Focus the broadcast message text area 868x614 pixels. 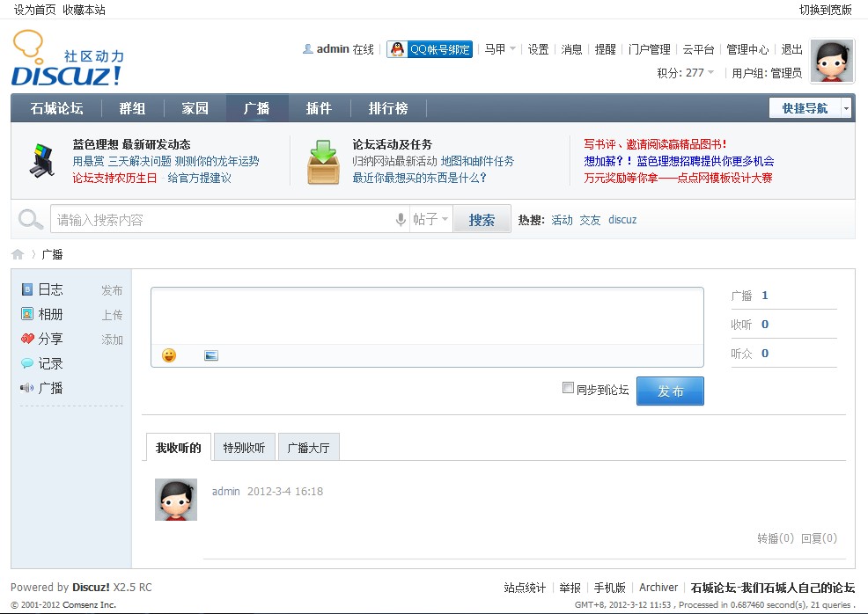(x=427, y=316)
